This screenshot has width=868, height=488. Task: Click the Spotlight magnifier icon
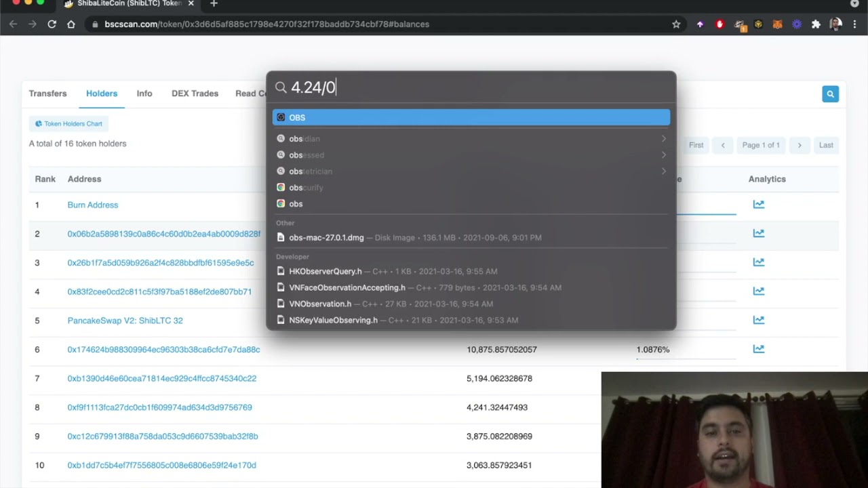click(281, 87)
